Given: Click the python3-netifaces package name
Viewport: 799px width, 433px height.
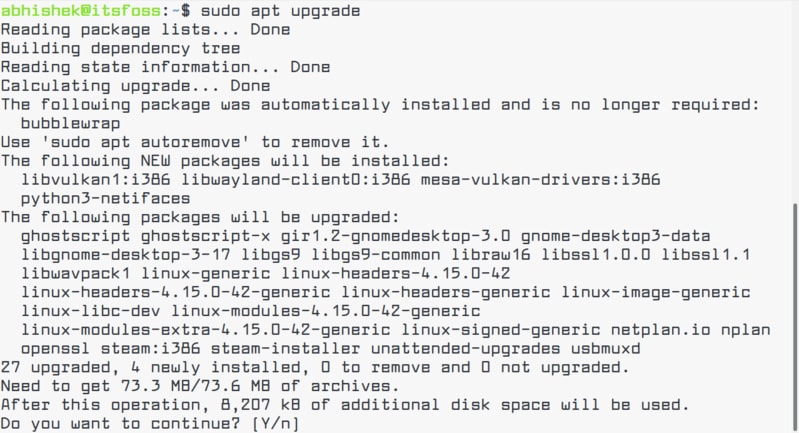Looking at the screenshot, I should tap(105, 199).
